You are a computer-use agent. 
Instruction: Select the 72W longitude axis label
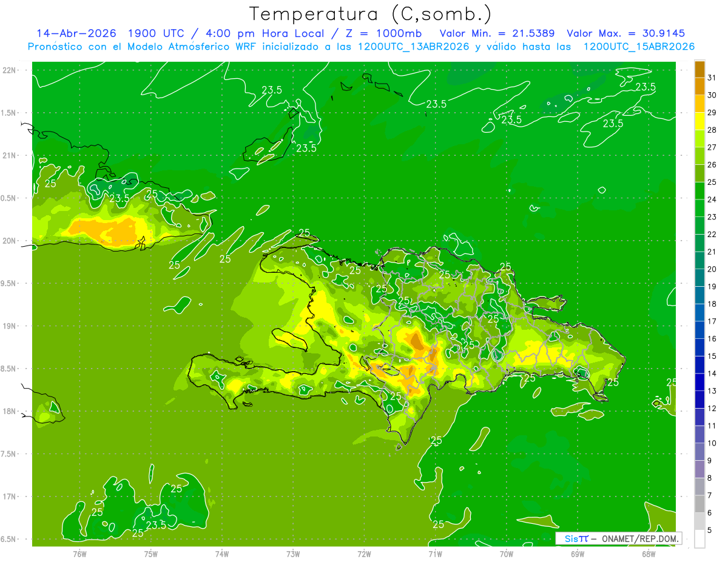coord(364,554)
